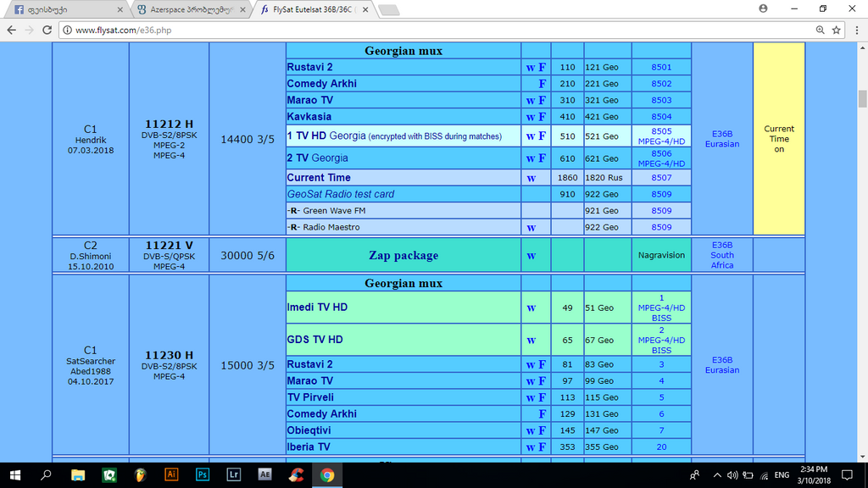Close the FlySat tab
Viewport: 868px width, 488px height.
point(364,9)
